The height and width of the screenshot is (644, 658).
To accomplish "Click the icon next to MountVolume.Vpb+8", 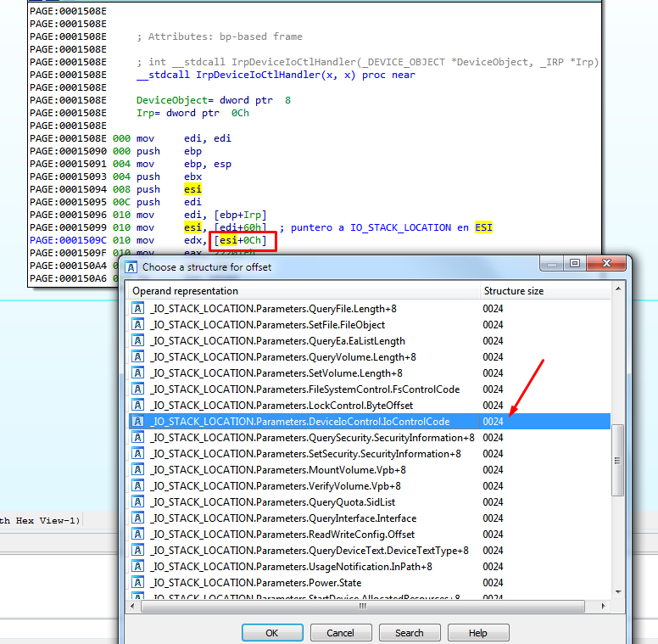I will [x=138, y=470].
